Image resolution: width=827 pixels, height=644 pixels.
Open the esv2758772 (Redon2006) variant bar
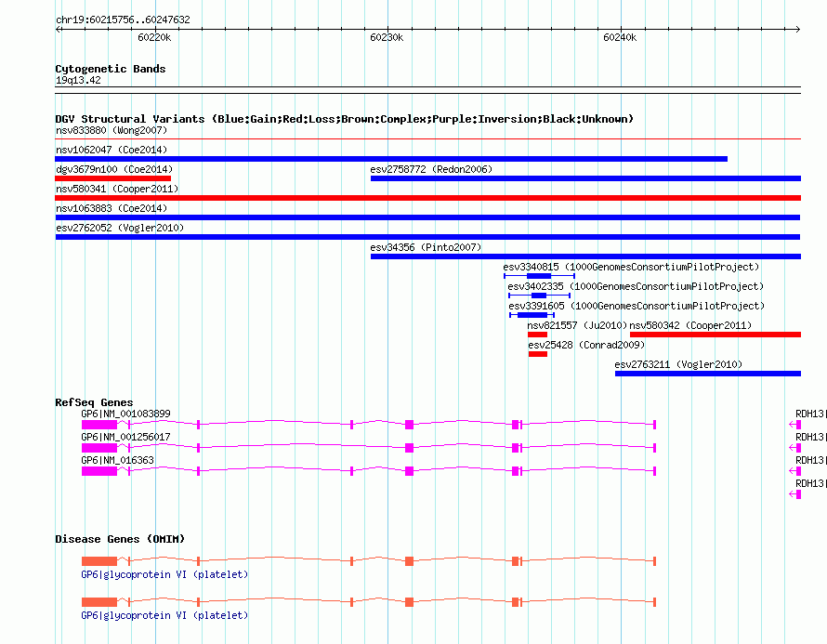coord(585,178)
